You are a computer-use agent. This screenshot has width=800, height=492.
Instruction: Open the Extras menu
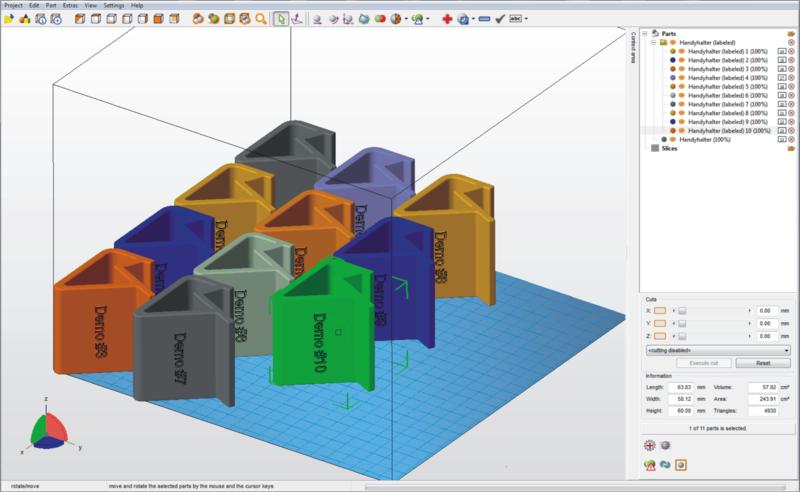coord(69,5)
